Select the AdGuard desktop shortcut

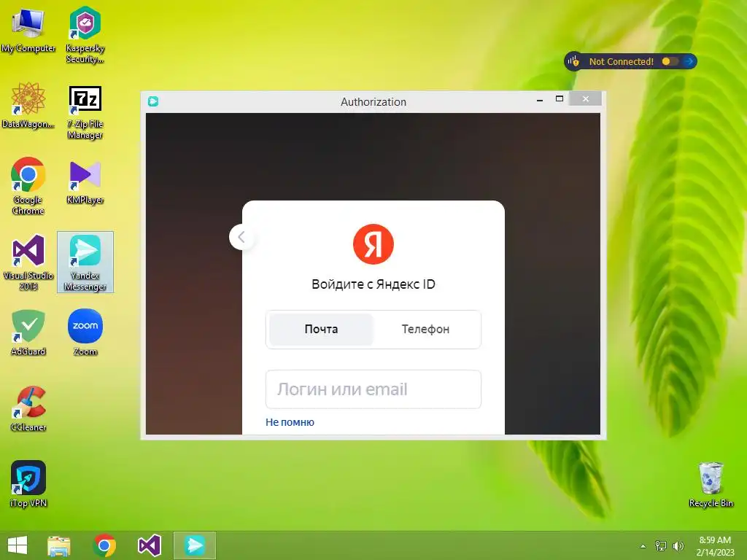28,332
